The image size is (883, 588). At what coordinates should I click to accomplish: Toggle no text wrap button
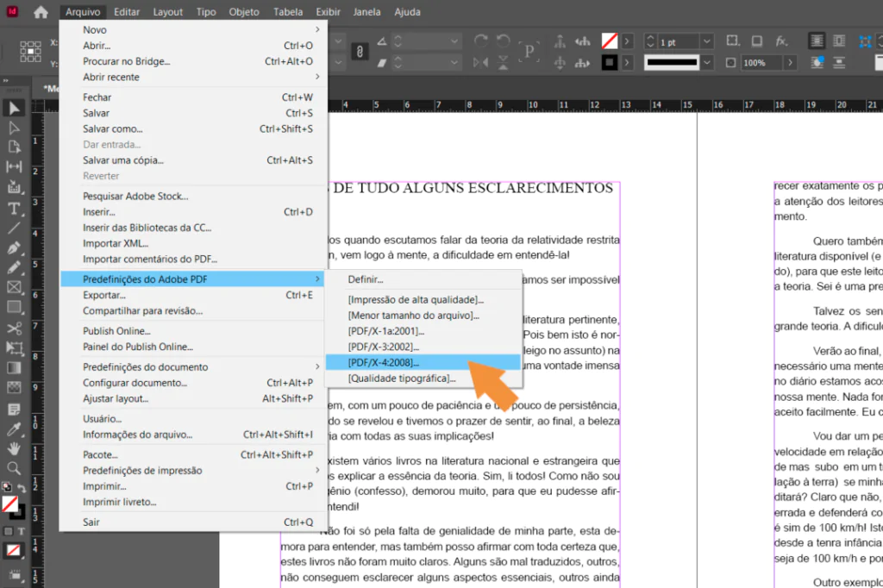[816, 41]
